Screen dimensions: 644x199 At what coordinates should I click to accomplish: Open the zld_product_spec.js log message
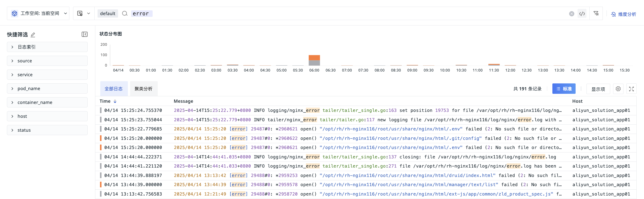coord(368,194)
